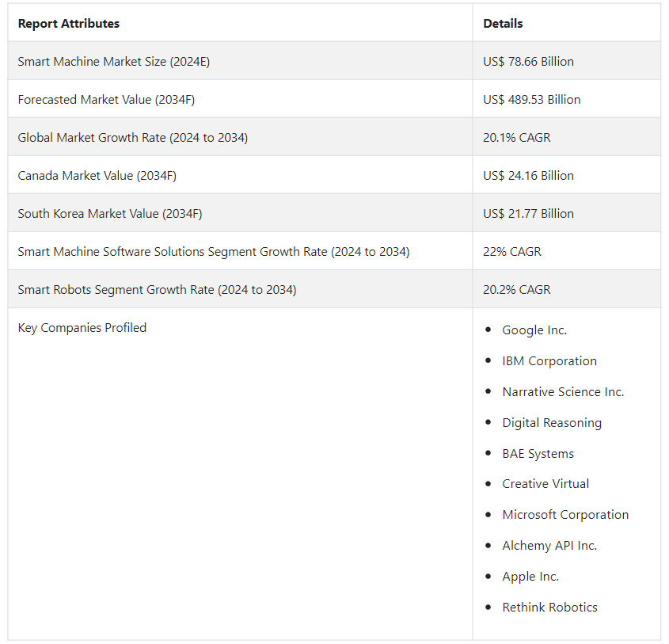Click the Canada Market Value (2034F) label
This screenshot has width=669, height=644.
97,176
